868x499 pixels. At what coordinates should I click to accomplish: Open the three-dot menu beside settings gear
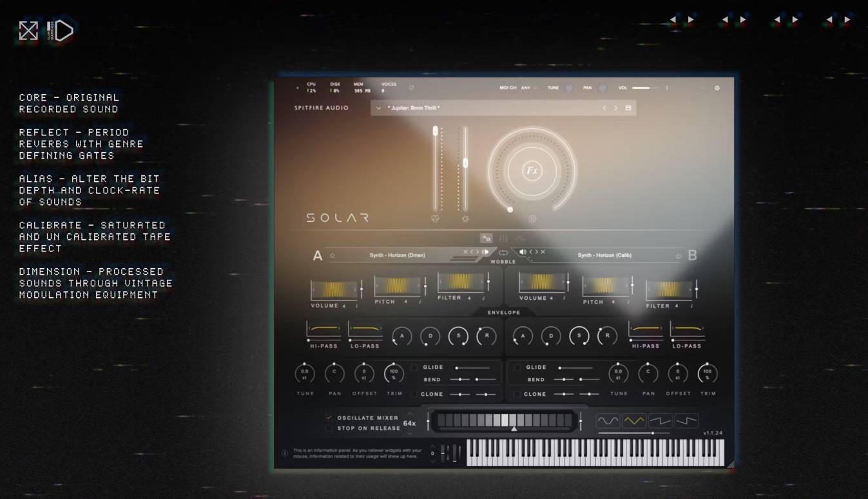point(704,88)
